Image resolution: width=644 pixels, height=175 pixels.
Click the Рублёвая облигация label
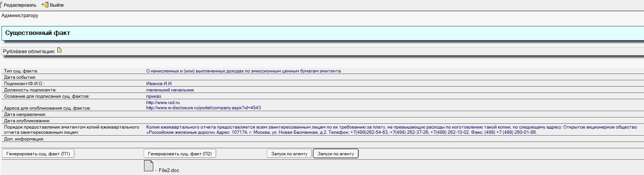[29, 51]
